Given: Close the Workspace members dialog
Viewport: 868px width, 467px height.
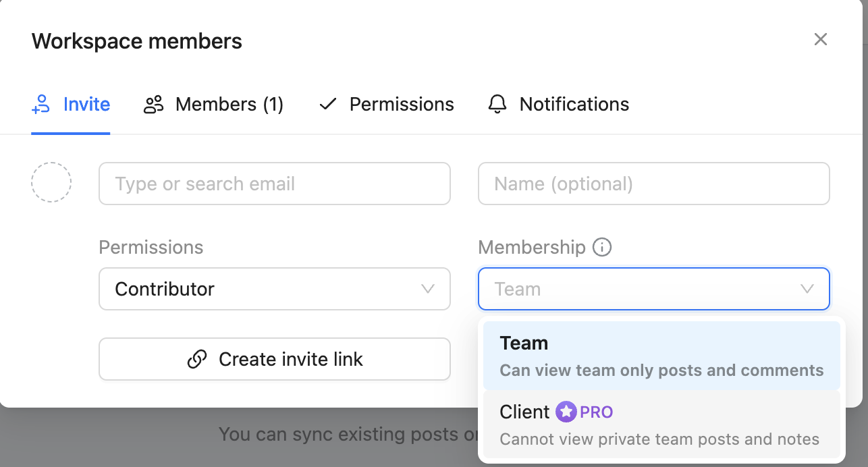Looking at the screenshot, I should [820, 40].
